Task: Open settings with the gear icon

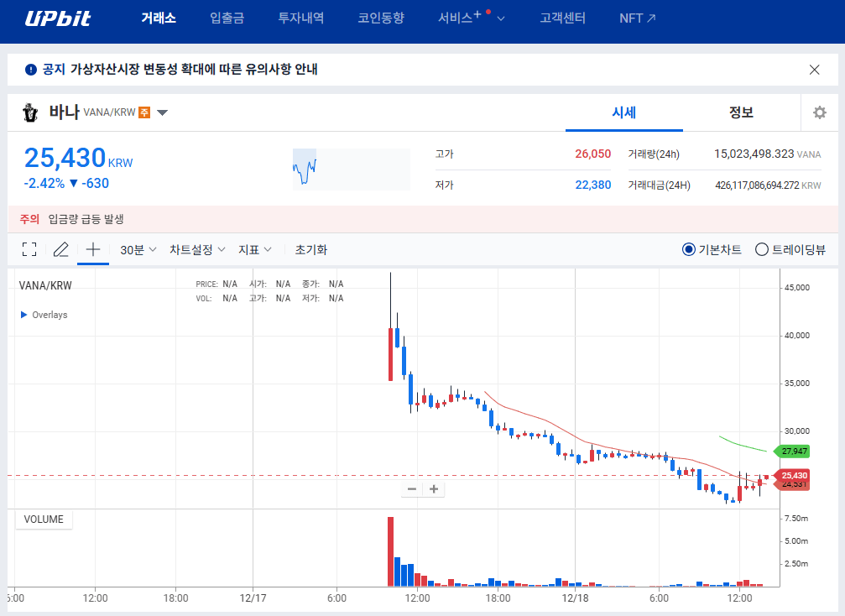Action: click(820, 112)
